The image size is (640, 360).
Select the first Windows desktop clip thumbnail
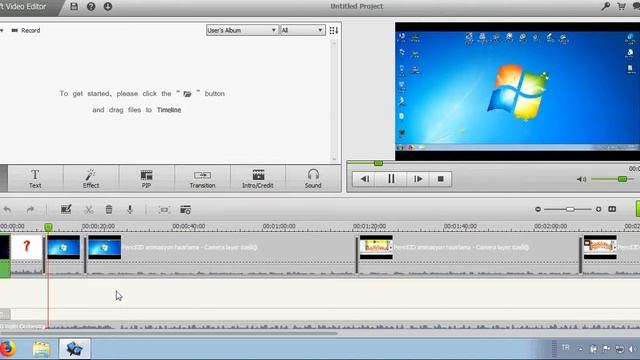[64, 247]
